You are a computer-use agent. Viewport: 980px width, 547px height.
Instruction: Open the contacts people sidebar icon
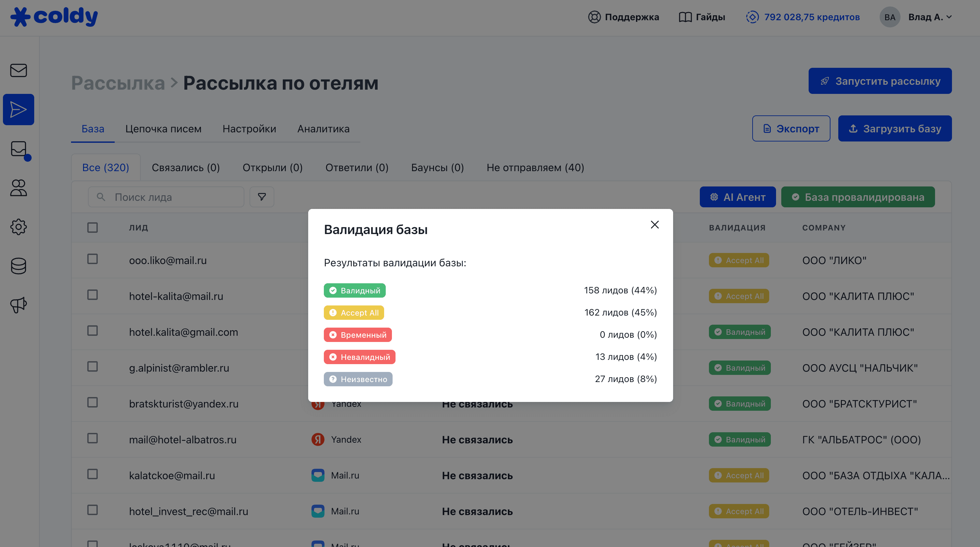18,188
